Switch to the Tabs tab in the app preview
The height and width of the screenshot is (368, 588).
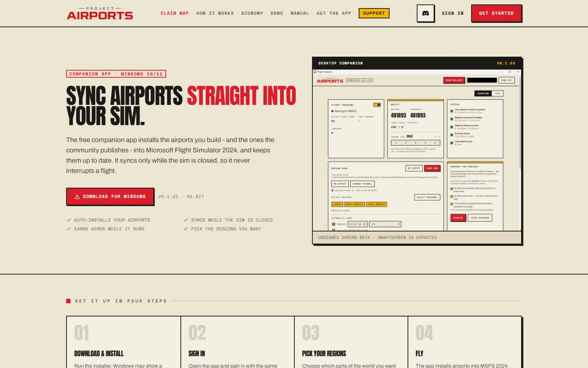[497, 93]
